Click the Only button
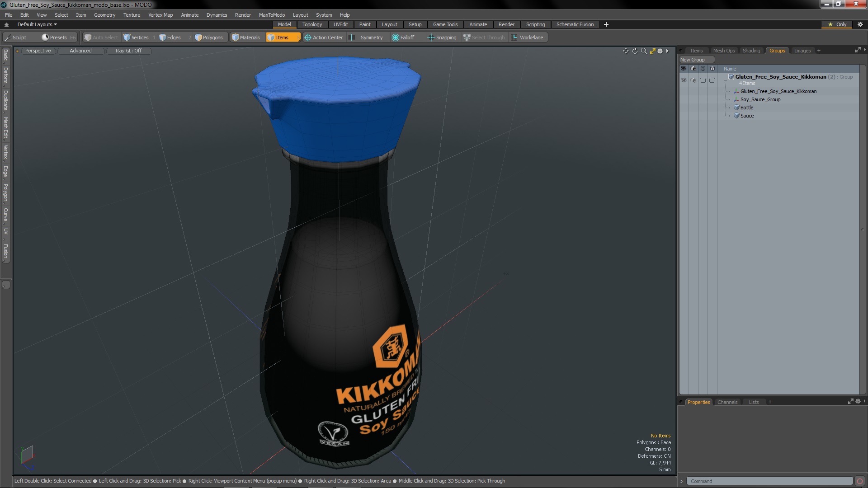 coord(837,24)
